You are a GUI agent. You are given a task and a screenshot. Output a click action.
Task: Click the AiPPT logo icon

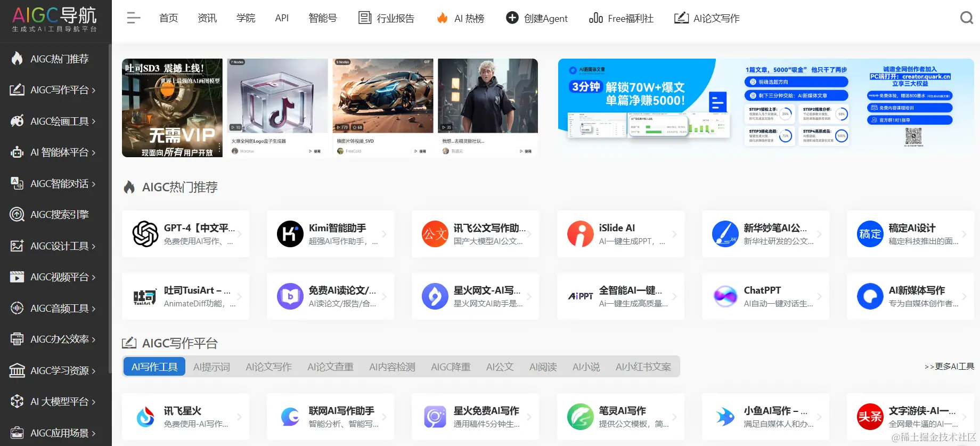point(581,296)
